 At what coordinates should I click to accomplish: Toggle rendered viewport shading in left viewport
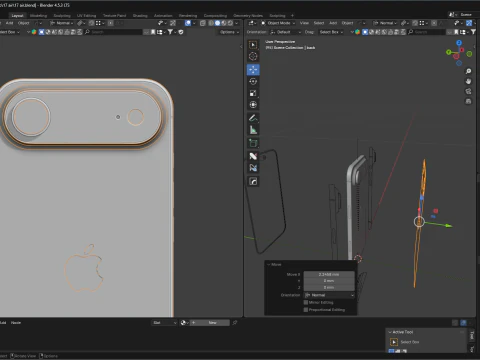230,23
